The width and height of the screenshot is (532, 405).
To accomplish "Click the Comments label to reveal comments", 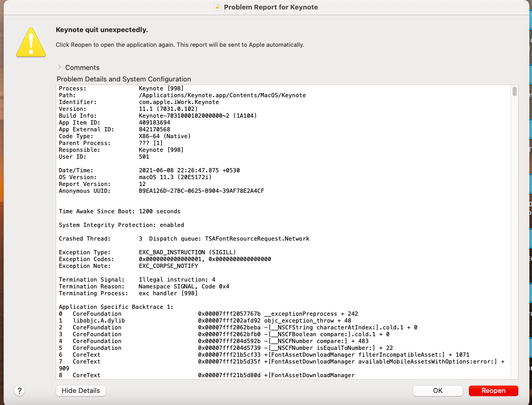I will pyautogui.click(x=82, y=67).
